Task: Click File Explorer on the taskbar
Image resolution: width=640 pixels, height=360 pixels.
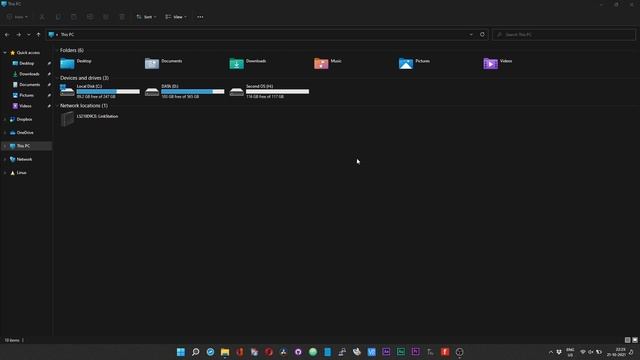Action: [225, 352]
